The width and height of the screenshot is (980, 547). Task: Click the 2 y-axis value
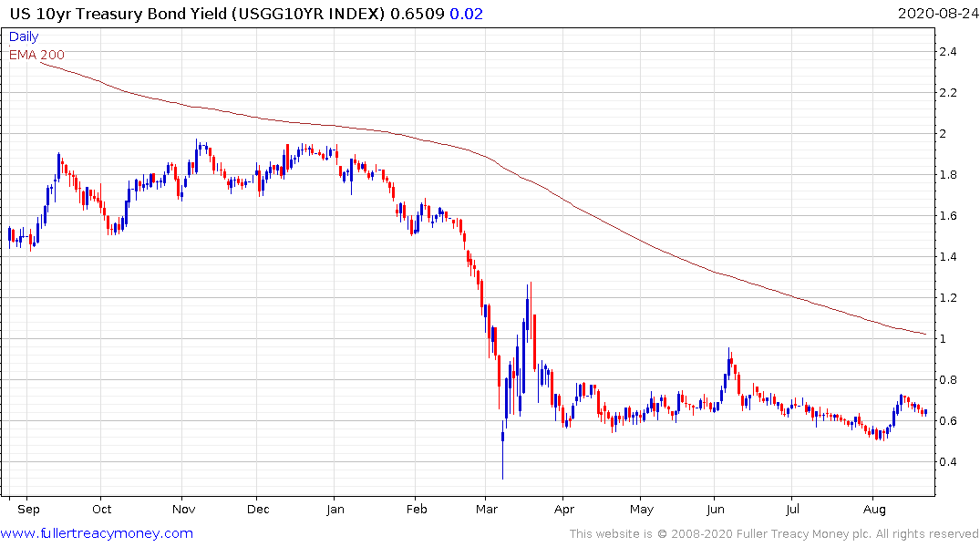click(x=944, y=134)
